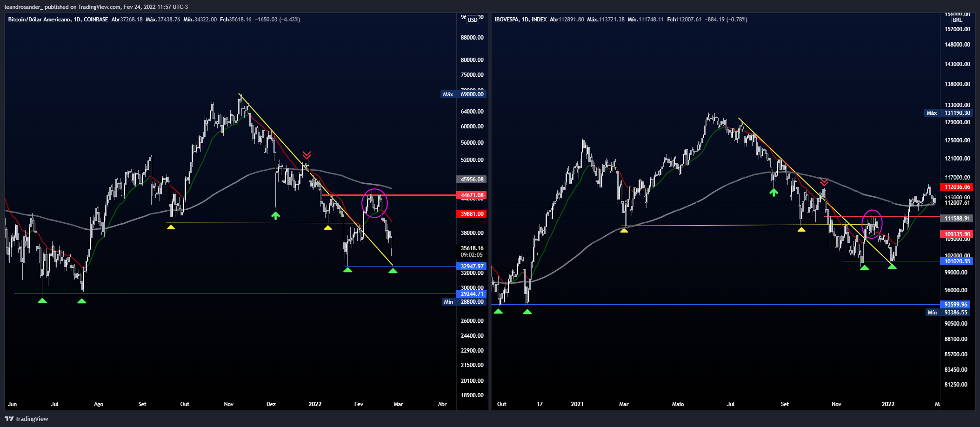Click the Máx.113721.38 value in the IBOVESPA legend
The width and height of the screenshot is (980, 427).
coord(606,20)
